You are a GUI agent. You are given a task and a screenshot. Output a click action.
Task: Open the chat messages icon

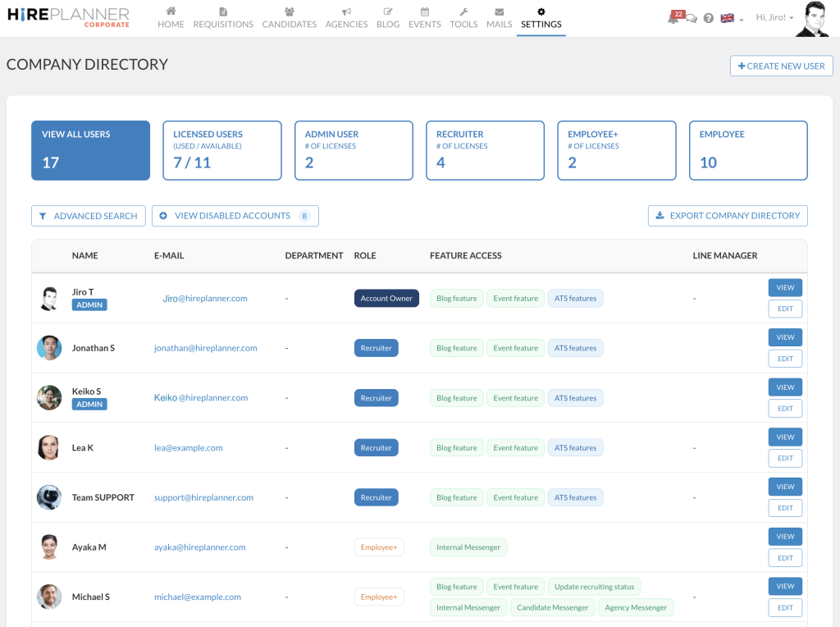tap(692, 19)
